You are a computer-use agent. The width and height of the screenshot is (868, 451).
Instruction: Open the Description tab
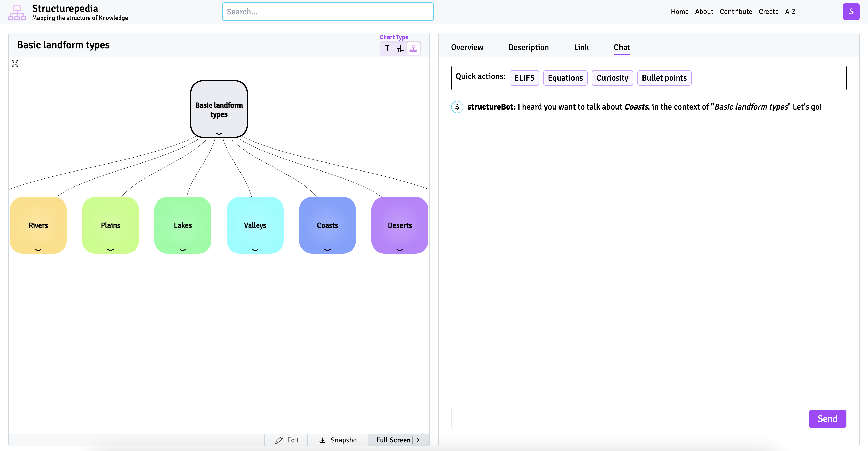click(528, 48)
